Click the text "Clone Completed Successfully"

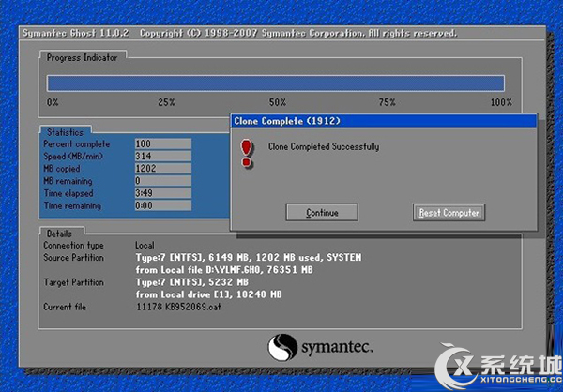point(324,146)
